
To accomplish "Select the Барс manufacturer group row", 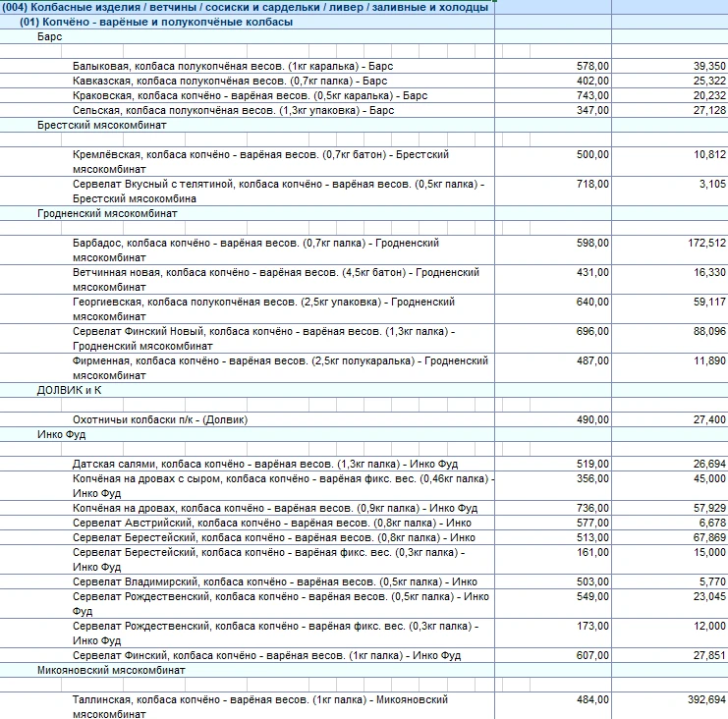I will pos(50,36).
